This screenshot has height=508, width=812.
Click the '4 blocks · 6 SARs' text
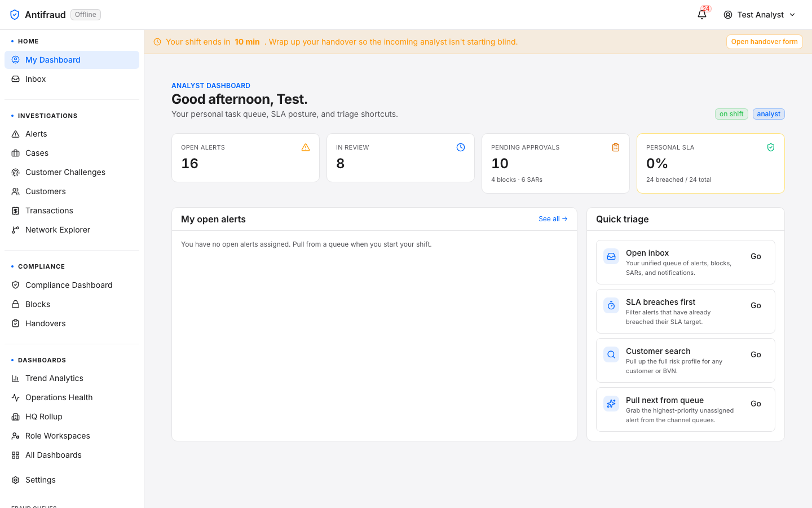click(517, 179)
